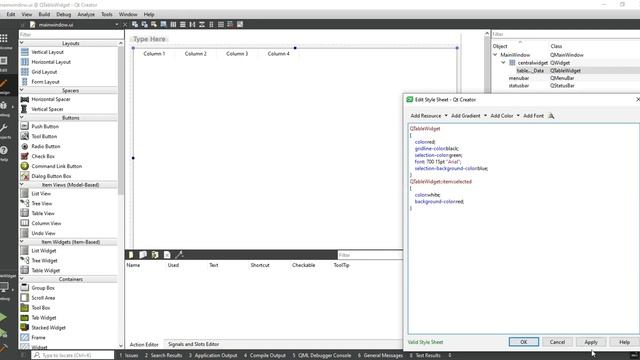The image size is (640, 360).
Task: Click Delete action icon in Action Editor
Action: [x=167, y=255]
